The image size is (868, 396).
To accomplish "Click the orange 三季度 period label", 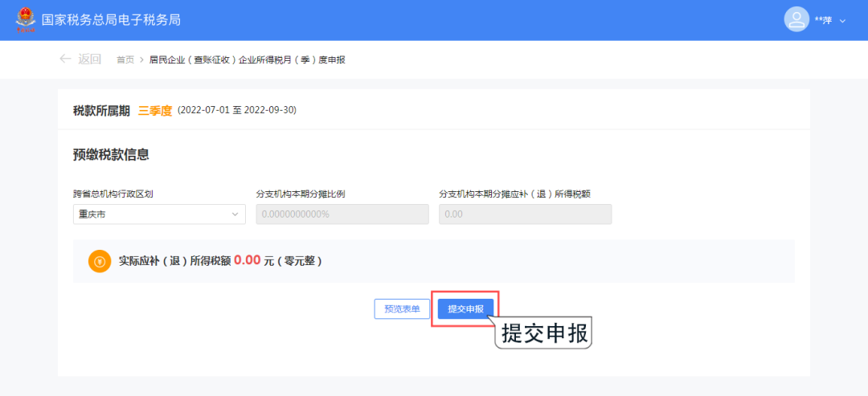I will click(155, 110).
